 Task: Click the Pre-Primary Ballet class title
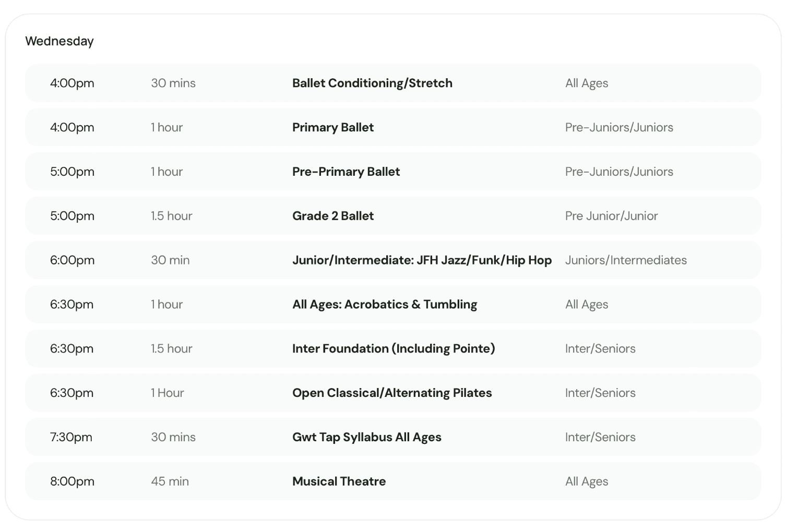point(346,172)
